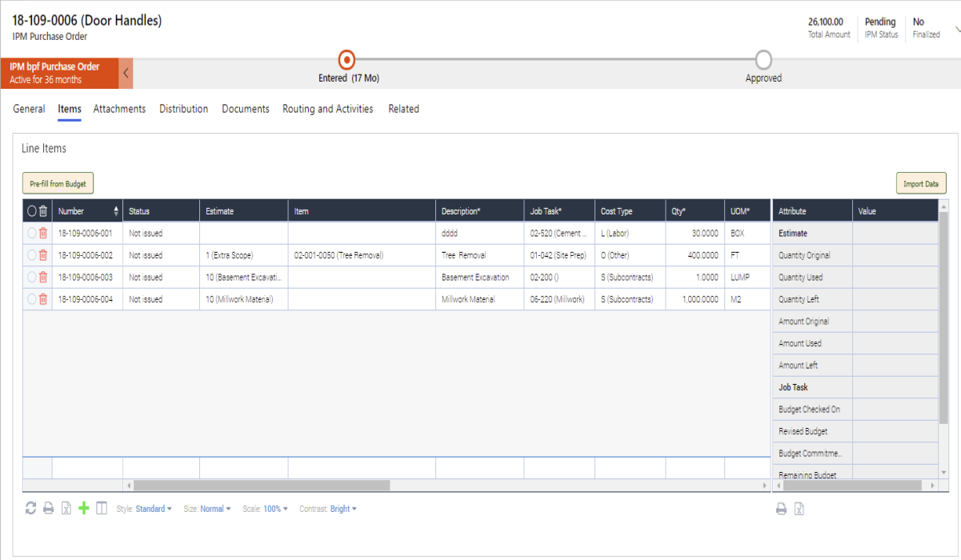The height and width of the screenshot is (560, 961).
Task: Collapse the orange IPM bpf Purchase Order banner
Action: (126, 72)
